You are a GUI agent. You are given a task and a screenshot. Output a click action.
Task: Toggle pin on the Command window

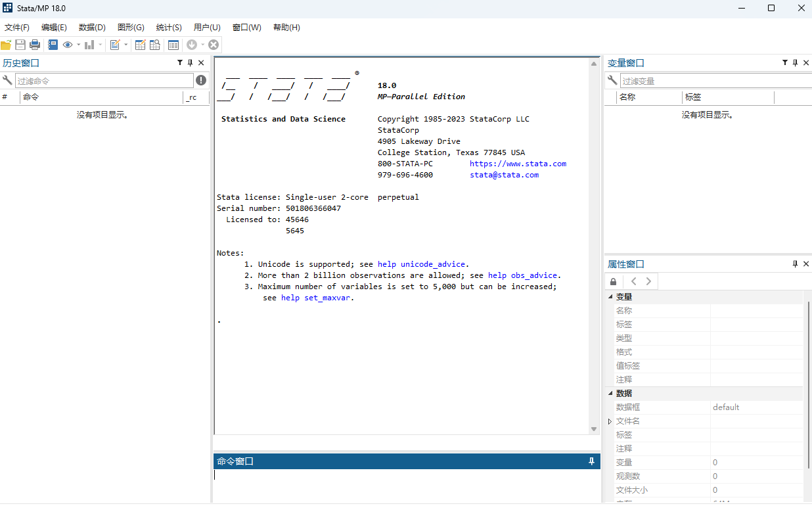point(591,461)
